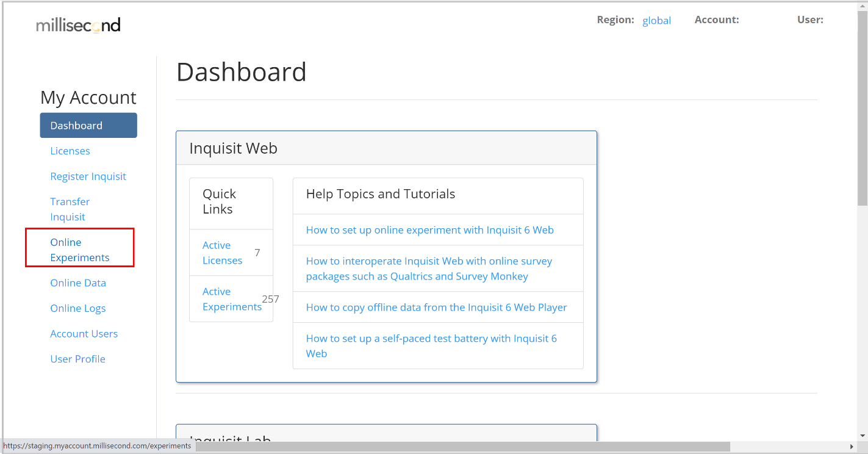The width and height of the screenshot is (868, 454).
Task: Open tutorial on setting up online experiment
Action: click(x=430, y=230)
